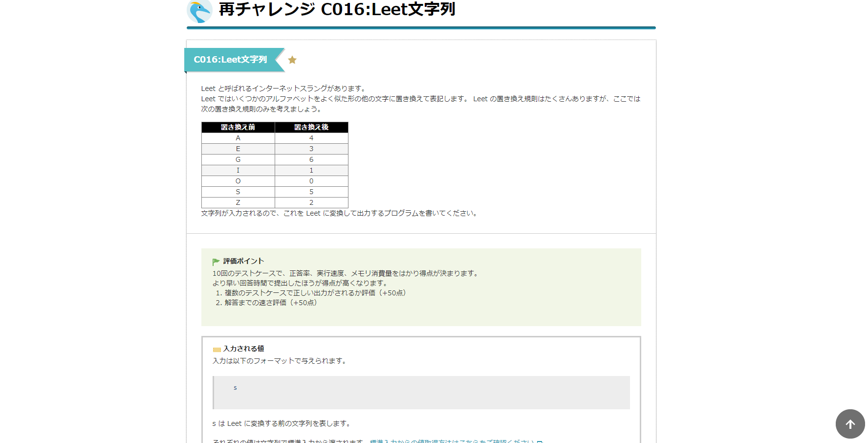Click the teal C016:Leet文字列 ribbon label

(x=230, y=60)
